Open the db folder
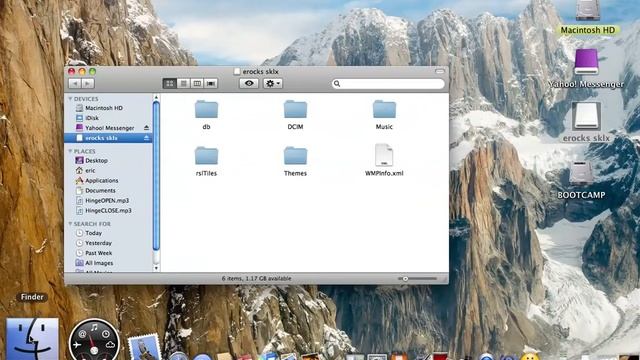640x360 pixels. click(x=206, y=110)
